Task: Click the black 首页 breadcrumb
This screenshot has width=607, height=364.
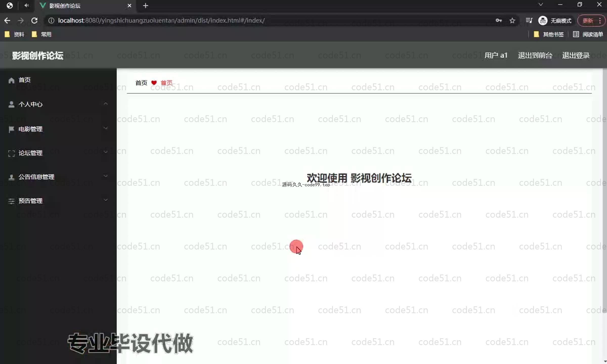Action: point(141,83)
